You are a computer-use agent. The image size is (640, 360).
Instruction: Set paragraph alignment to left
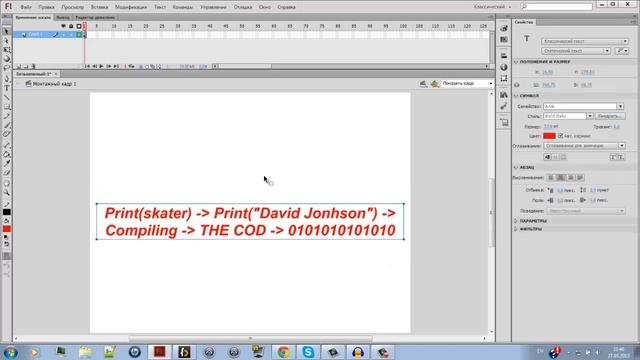pos(551,178)
